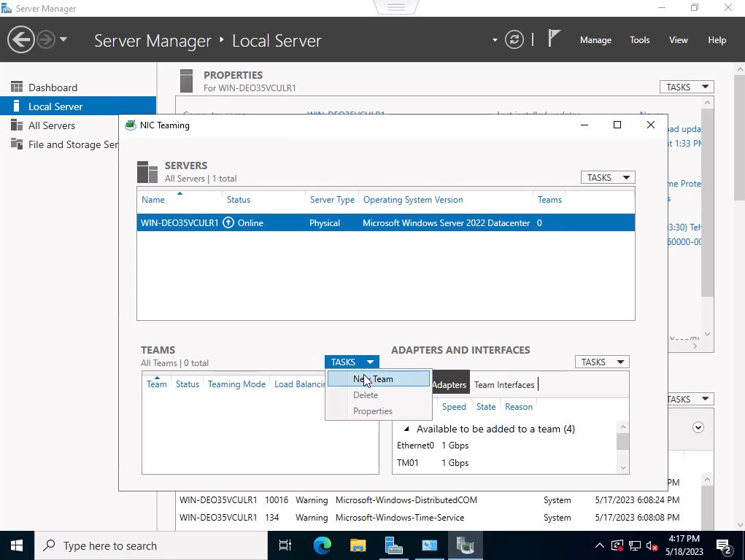Open the NIC Teaming taskbar icon
Image resolution: width=745 pixels, height=560 pixels.
tap(465, 545)
